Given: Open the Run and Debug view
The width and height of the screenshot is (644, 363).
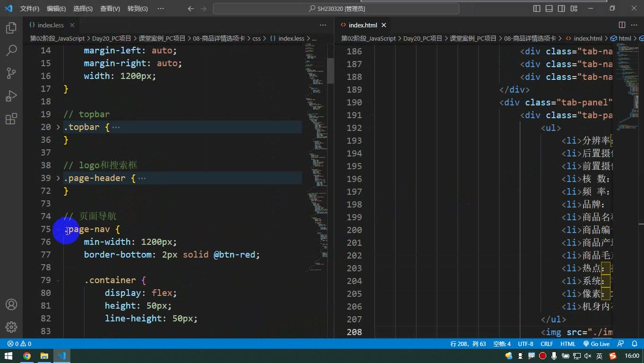Looking at the screenshot, I should [x=11, y=96].
